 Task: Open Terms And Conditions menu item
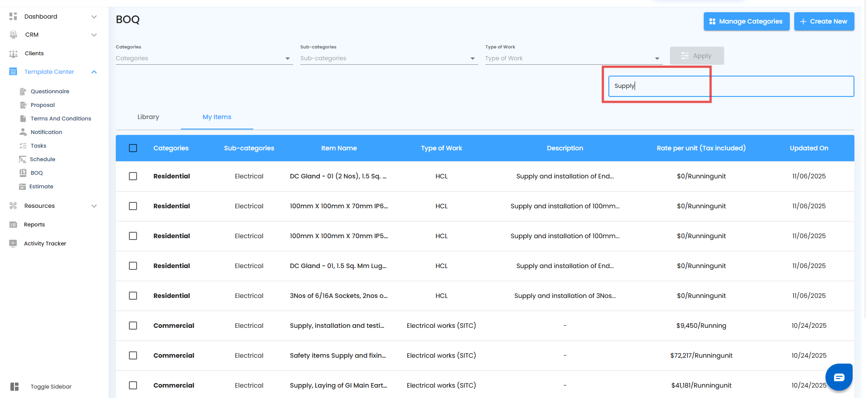pyautogui.click(x=61, y=119)
